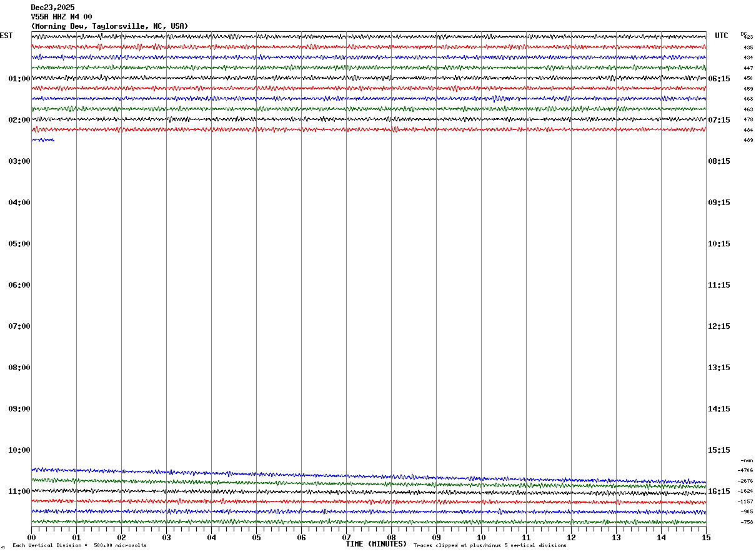This screenshot has height=554, width=756.
Task: Click the "05" minute axis label
Action: pos(256,537)
